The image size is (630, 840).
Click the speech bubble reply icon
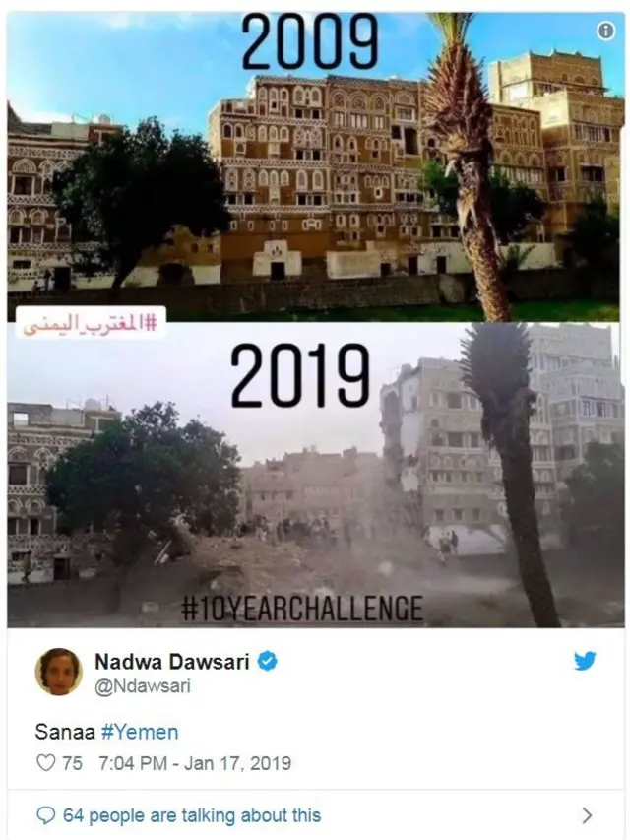46,815
